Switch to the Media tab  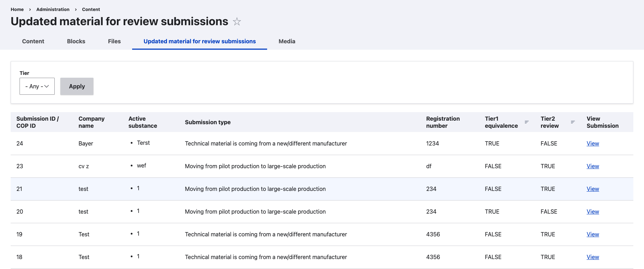pos(287,41)
